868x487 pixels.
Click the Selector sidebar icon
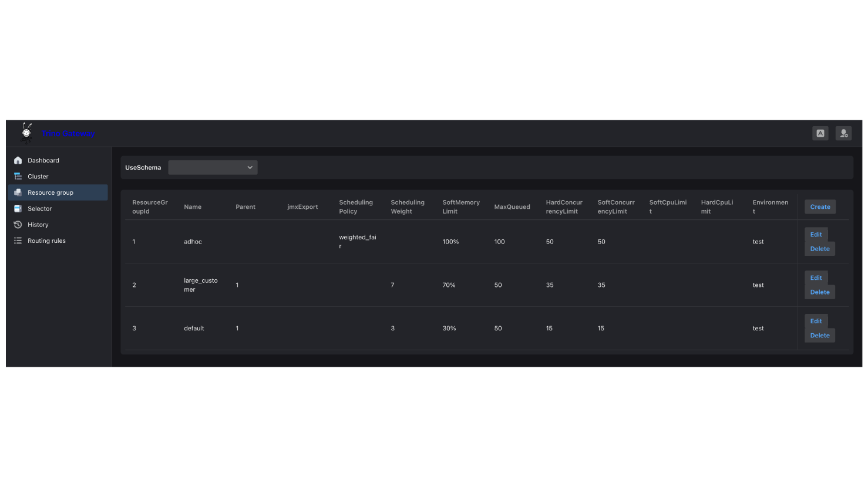click(x=18, y=209)
